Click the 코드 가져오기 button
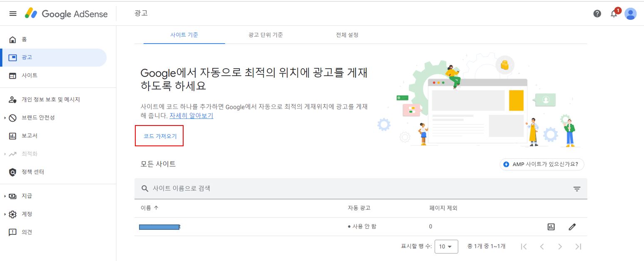644x261 pixels. pos(160,136)
